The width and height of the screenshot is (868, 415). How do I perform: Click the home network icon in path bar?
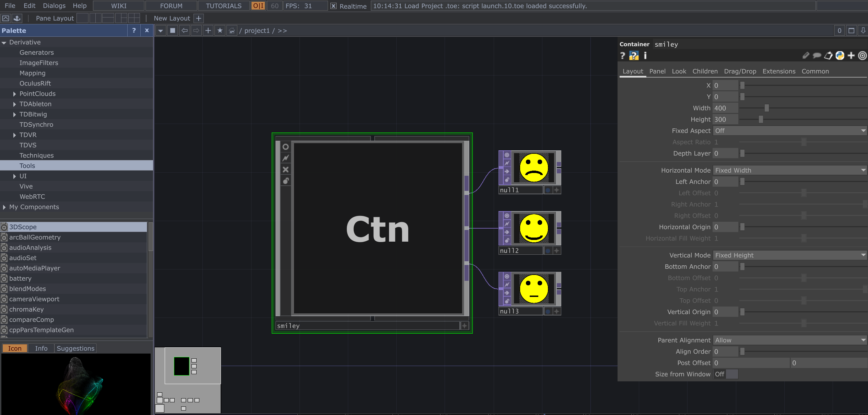point(232,31)
